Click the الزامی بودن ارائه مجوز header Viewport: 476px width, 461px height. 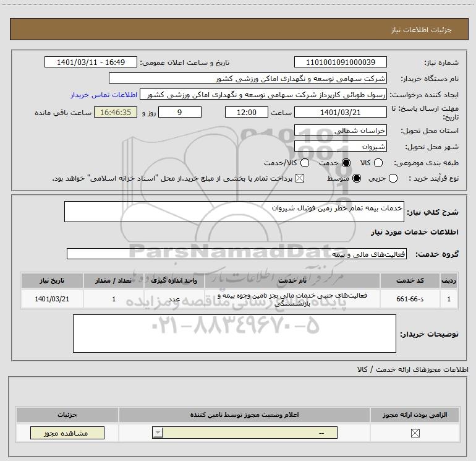pyautogui.click(x=415, y=415)
